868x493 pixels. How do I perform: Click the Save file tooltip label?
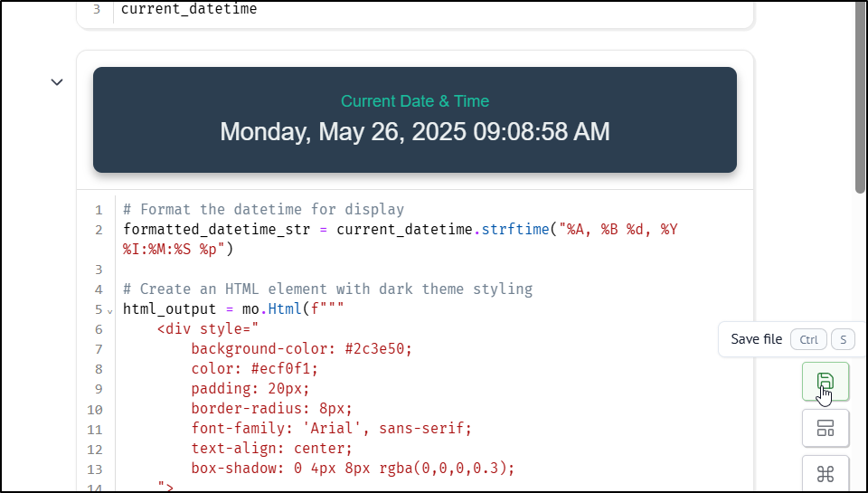[756, 339]
